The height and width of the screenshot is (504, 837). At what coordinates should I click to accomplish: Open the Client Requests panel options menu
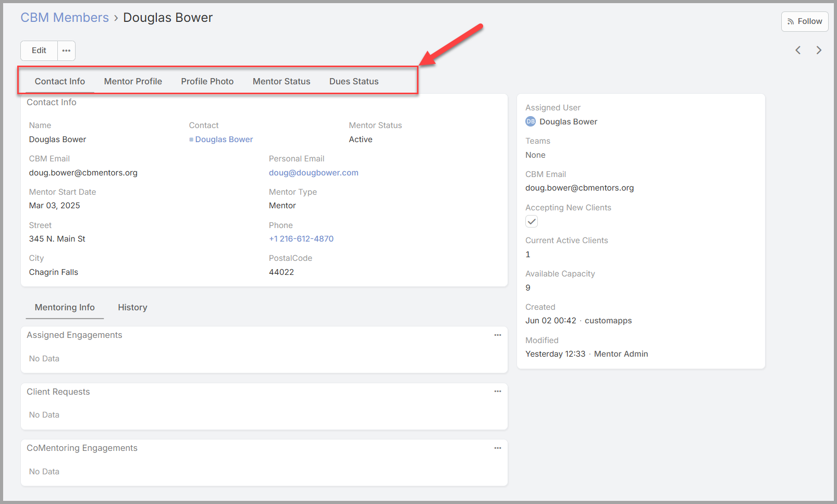click(498, 391)
